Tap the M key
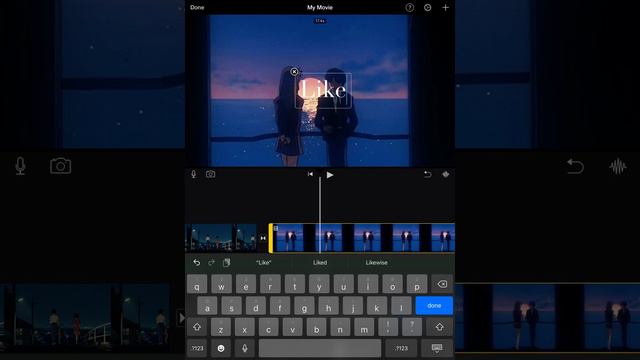 click(364, 327)
